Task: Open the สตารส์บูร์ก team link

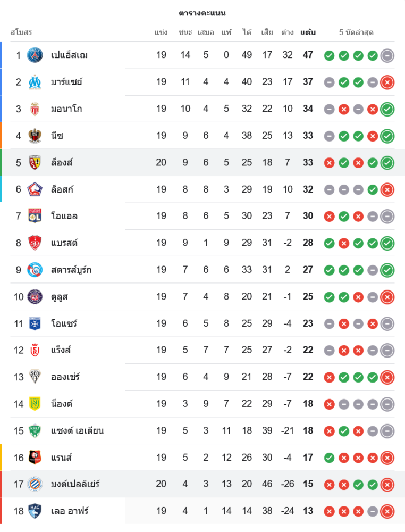Action: pyautogui.click(x=71, y=270)
